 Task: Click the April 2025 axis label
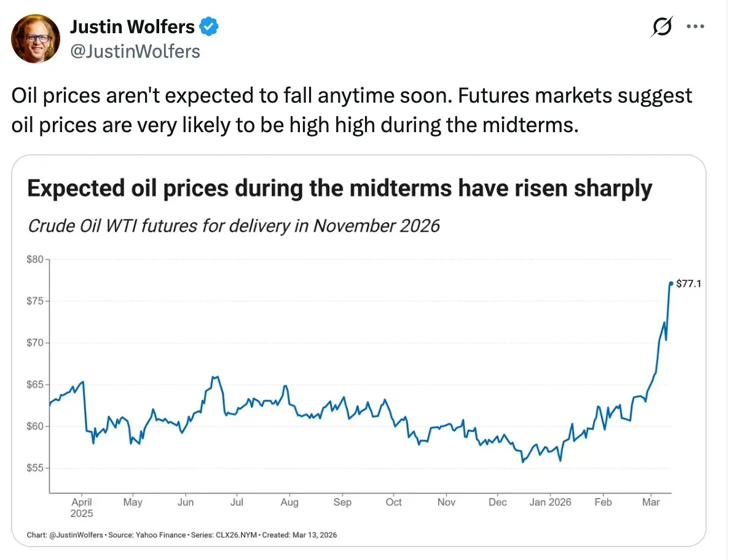pos(82,507)
